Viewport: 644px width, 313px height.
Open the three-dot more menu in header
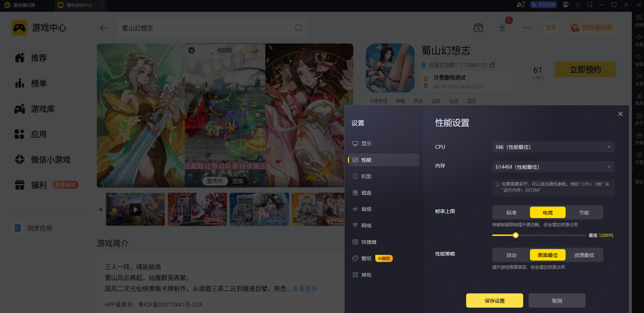pos(526,27)
